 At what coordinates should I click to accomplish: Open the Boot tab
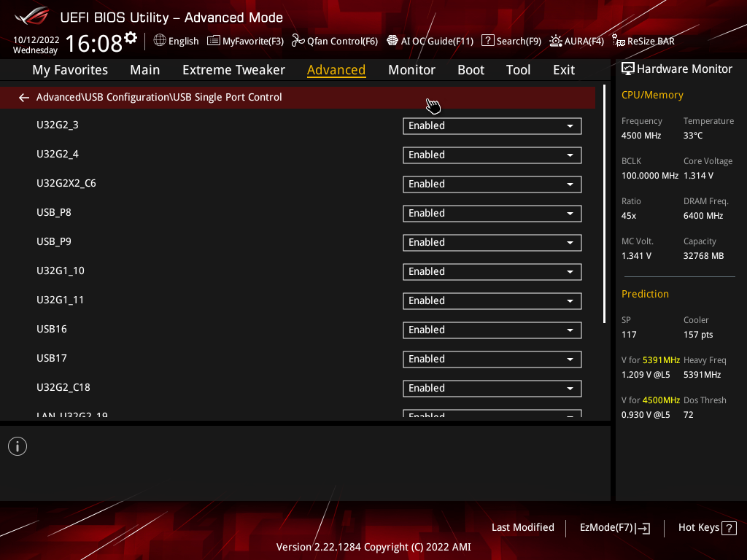tap(471, 70)
